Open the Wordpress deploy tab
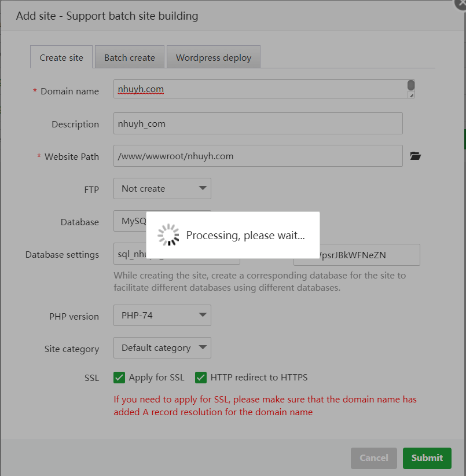 (x=214, y=57)
